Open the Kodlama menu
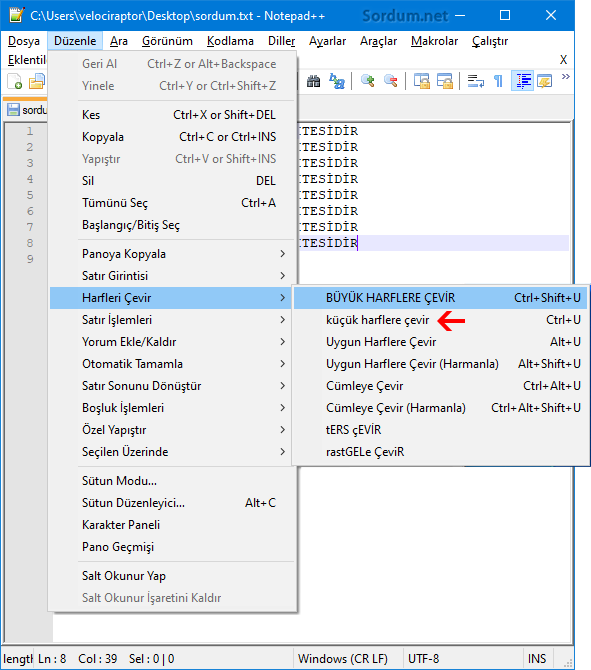591x670 pixels. pyautogui.click(x=230, y=41)
